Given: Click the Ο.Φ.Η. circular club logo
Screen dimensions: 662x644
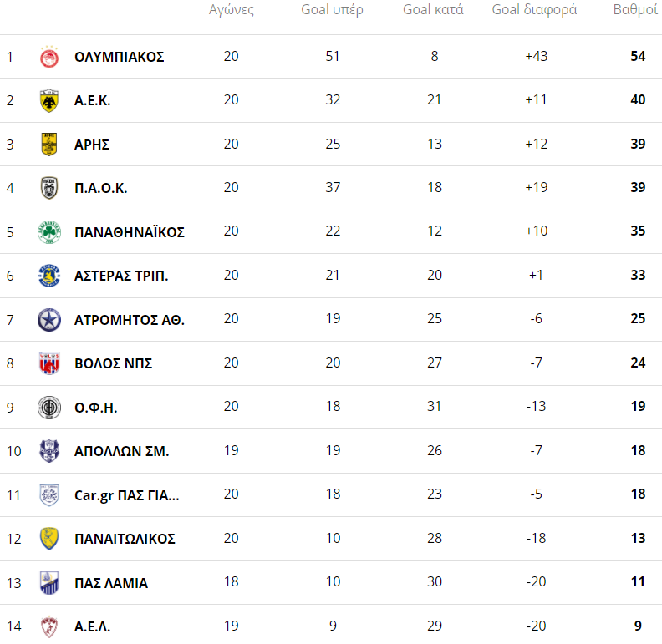Looking at the screenshot, I should tap(49, 408).
